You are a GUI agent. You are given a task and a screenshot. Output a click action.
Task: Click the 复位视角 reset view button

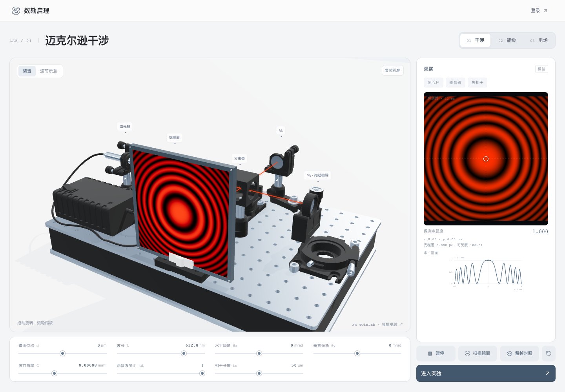coord(393,70)
